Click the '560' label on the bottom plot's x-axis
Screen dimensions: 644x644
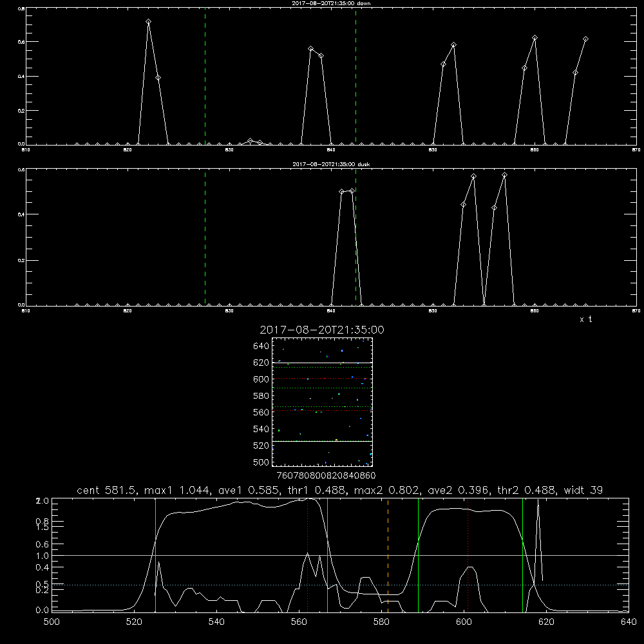[299, 622]
